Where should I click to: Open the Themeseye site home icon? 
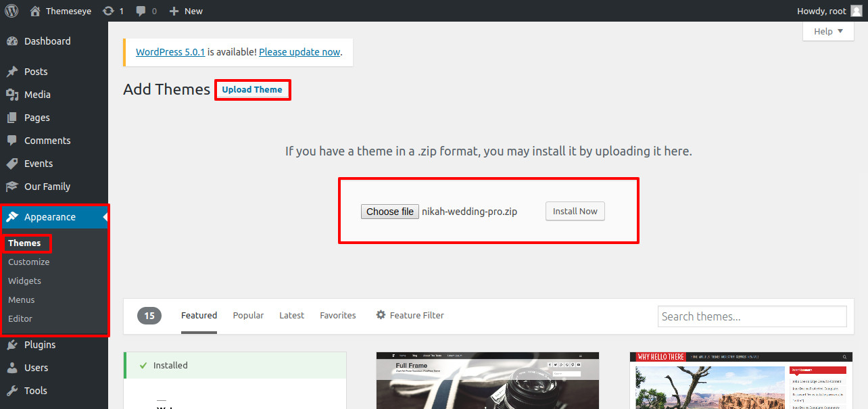[x=35, y=11]
